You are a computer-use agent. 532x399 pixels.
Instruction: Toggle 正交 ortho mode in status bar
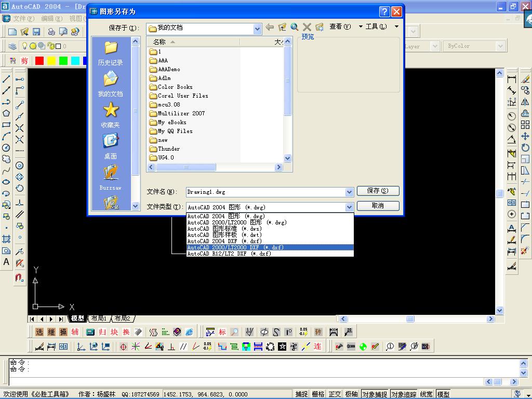tap(335, 394)
